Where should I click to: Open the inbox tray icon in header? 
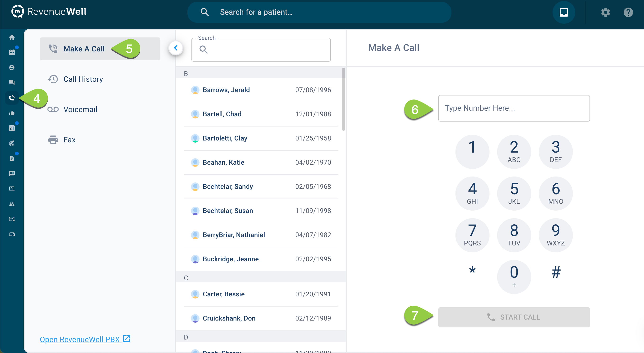[563, 12]
